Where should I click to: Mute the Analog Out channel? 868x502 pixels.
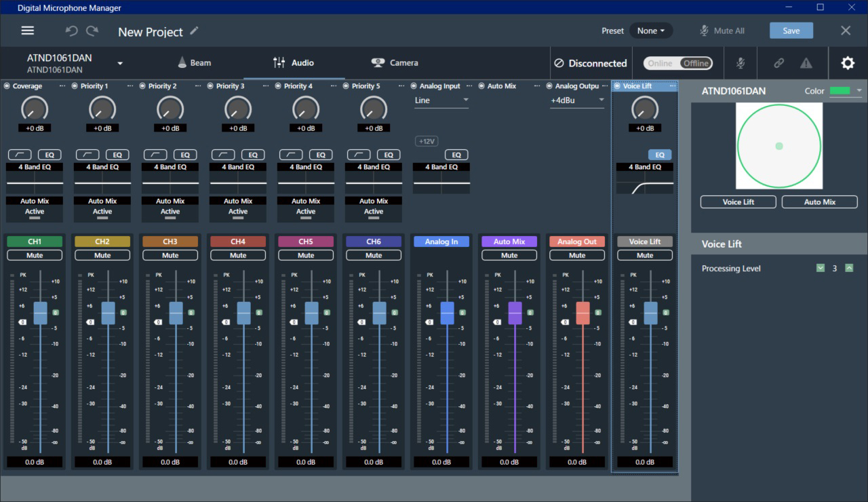(577, 256)
